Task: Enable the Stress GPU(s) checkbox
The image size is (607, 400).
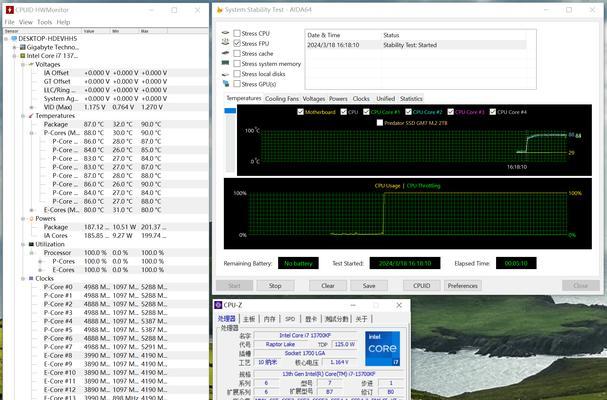Action: coord(237,84)
